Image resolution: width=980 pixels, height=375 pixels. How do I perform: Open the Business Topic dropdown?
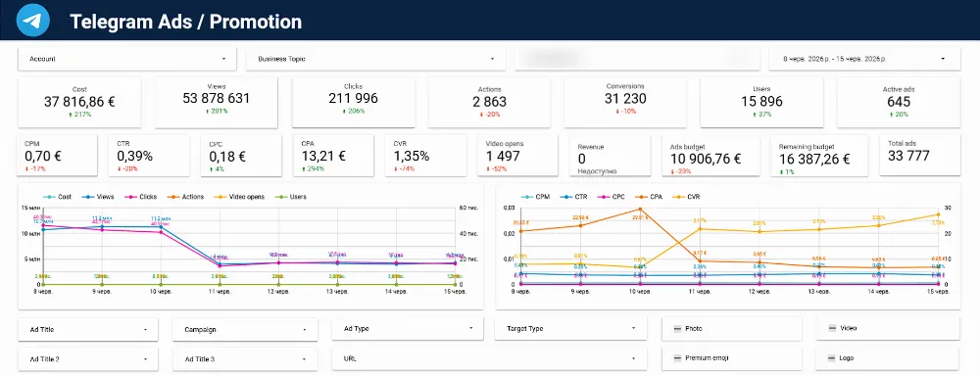coord(376,59)
